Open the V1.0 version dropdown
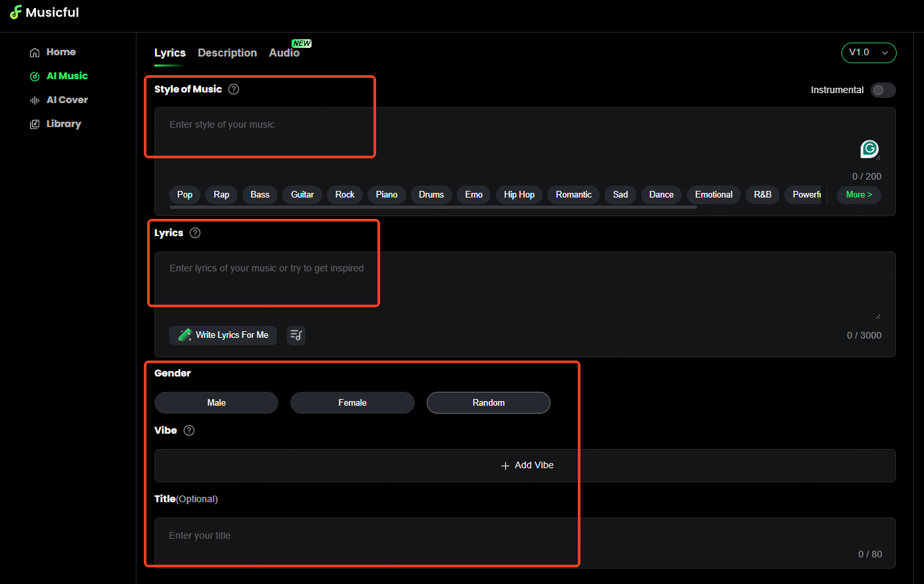The height and width of the screenshot is (584, 924). (868, 53)
